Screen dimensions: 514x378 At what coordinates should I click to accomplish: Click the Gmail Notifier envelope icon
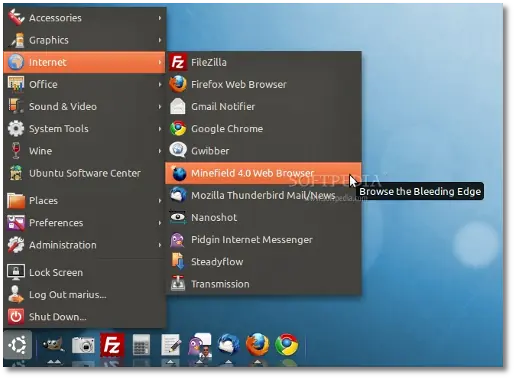pos(178,106)
